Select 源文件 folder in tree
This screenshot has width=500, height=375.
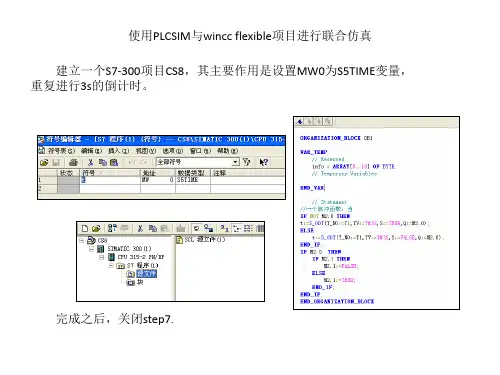click(141, 274)
